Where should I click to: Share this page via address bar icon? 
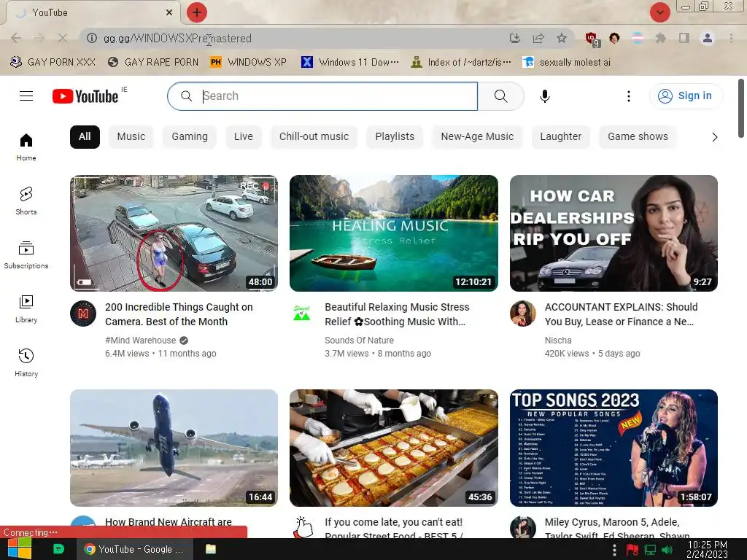[538, 38]
